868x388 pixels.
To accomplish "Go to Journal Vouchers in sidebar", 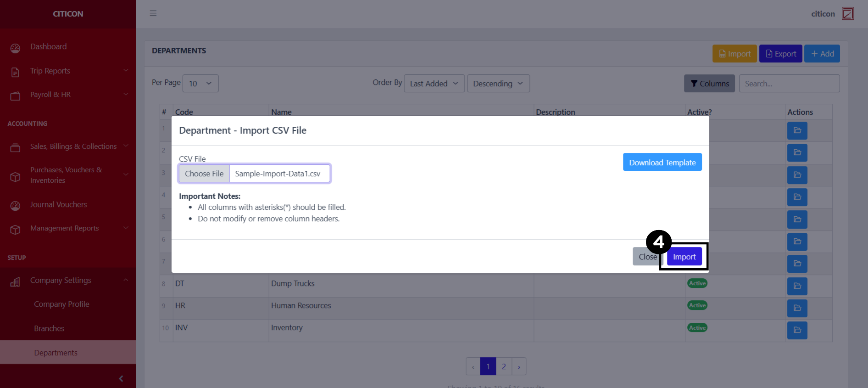I will pos(58,205).
